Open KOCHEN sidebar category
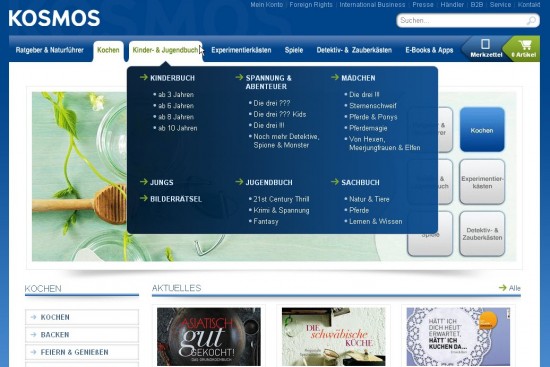Screen dimensions: 550x367 coord(82,317)
